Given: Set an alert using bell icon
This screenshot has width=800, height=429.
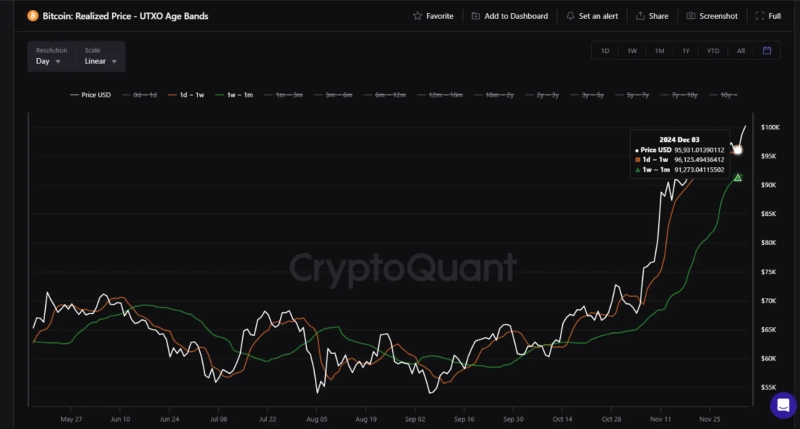Looking at the screenshot, I should [x=592, y=16].
